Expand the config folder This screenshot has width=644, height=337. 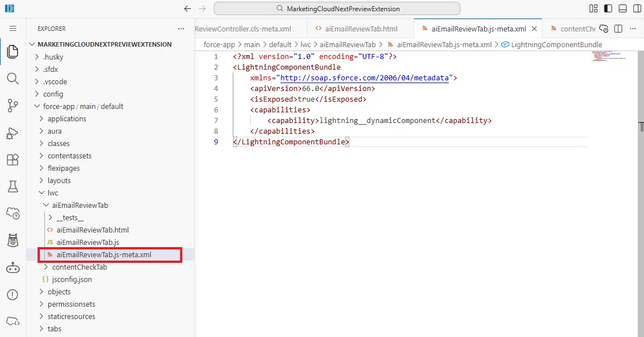tap(110, 94)
